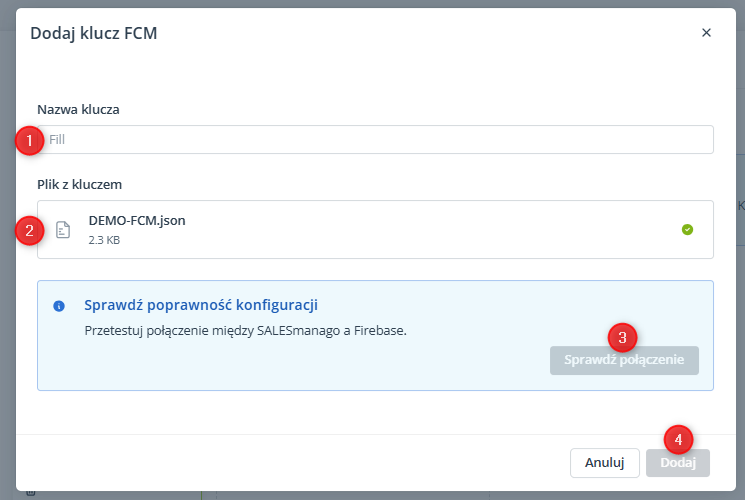
Task: Click the Dodaj button
Action: pos(678,462)
